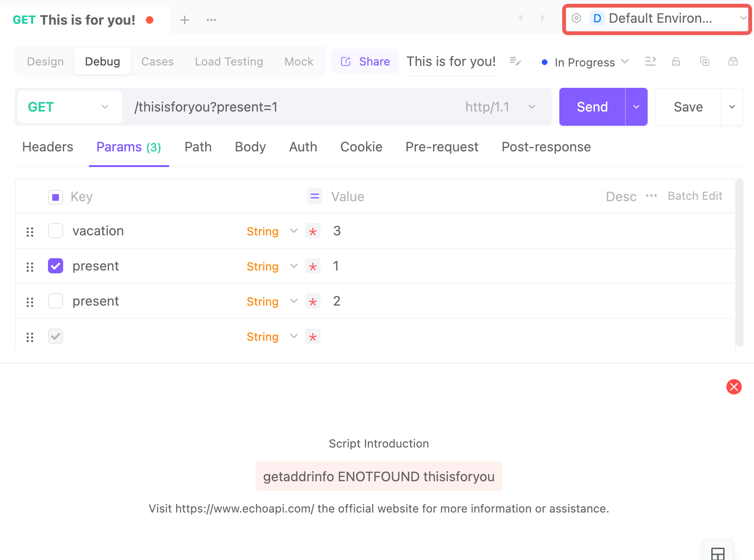Go to next tab with right arrow

543,18
